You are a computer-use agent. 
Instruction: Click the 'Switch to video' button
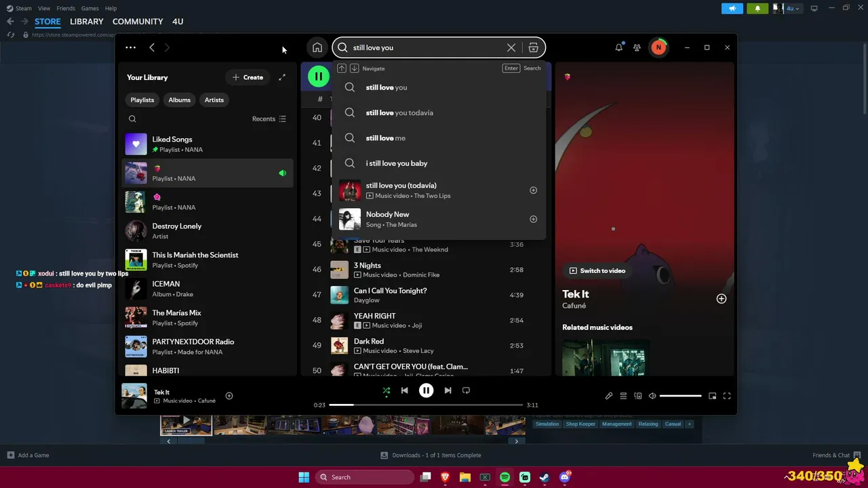(597, 270)
